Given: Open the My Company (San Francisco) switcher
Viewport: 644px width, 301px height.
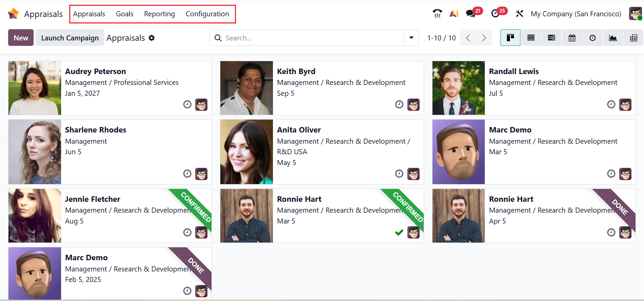Looking at the screenshot, I should click(x=576, y=14).
